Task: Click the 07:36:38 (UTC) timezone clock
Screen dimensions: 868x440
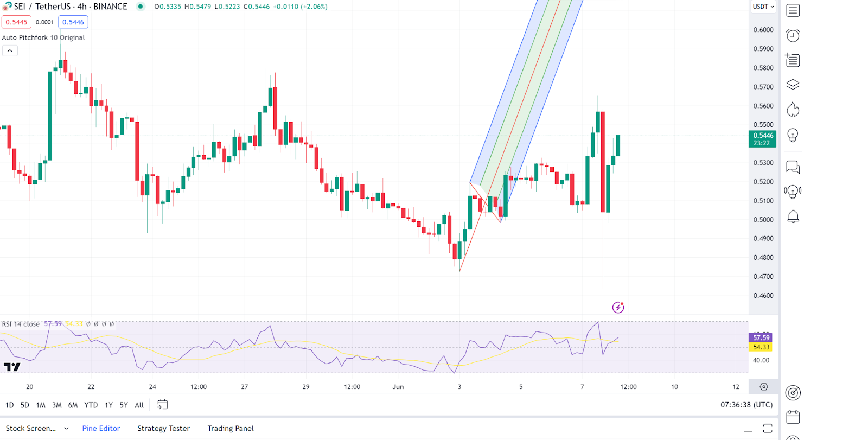Action: click(746, 405)
